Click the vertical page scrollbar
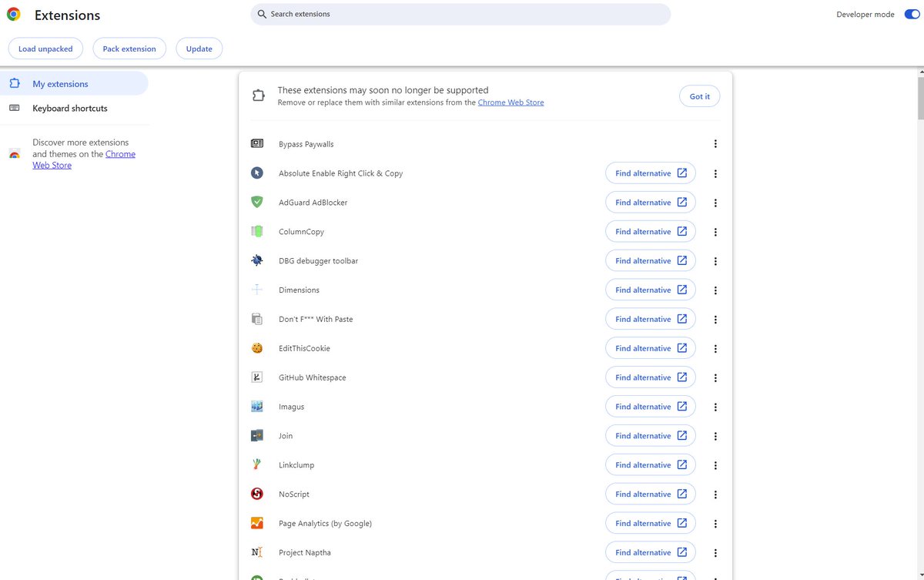Viewport: 924px width, 580px height. [x=920, y=98]
